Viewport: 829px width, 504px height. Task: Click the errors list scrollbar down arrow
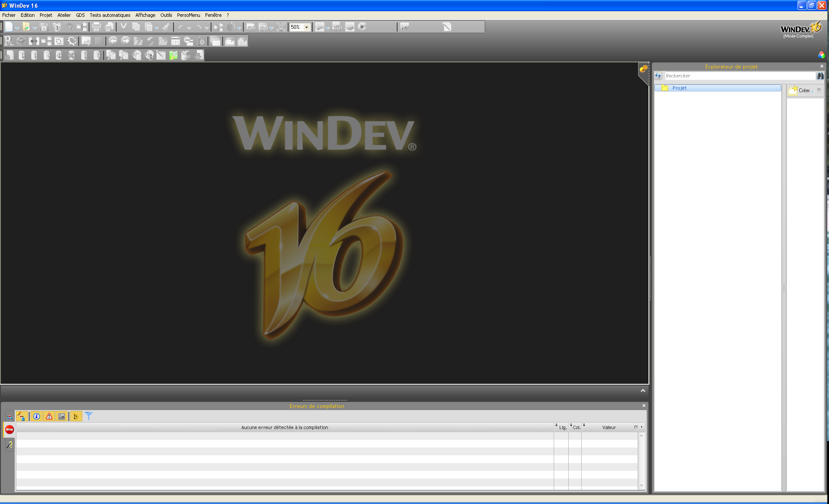point(641,485)
